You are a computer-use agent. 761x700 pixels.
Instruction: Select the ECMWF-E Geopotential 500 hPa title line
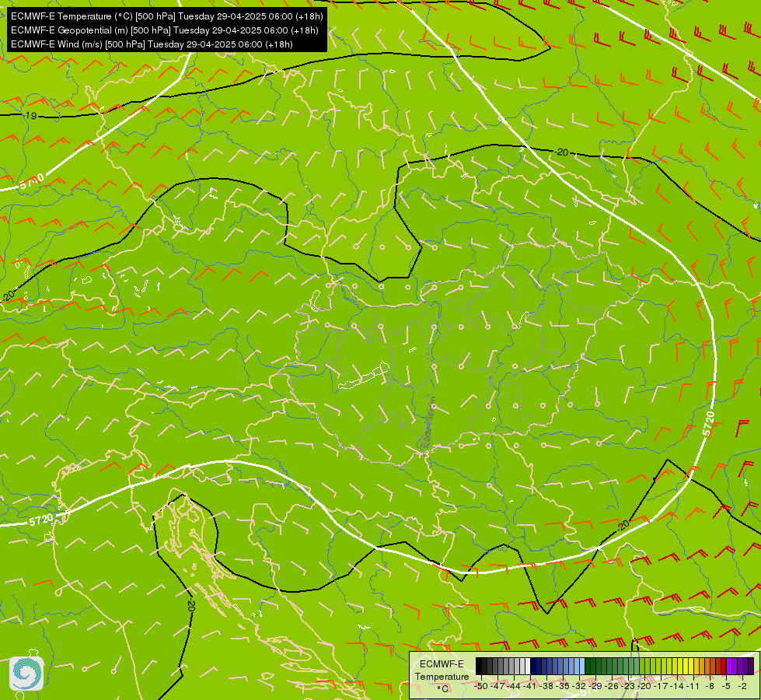pyautogui.click(x=165, y=30)
